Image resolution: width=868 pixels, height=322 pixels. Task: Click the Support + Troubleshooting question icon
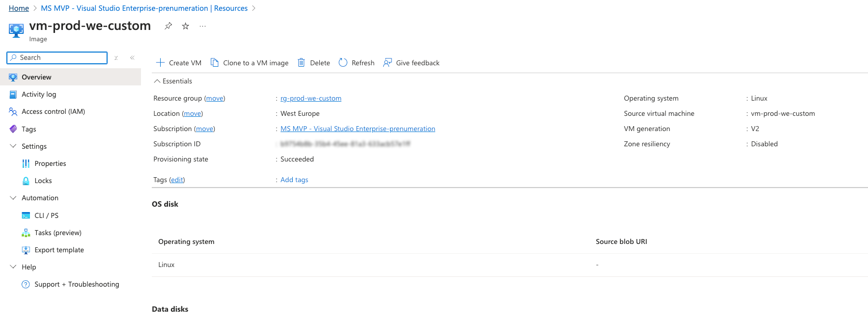26,284
